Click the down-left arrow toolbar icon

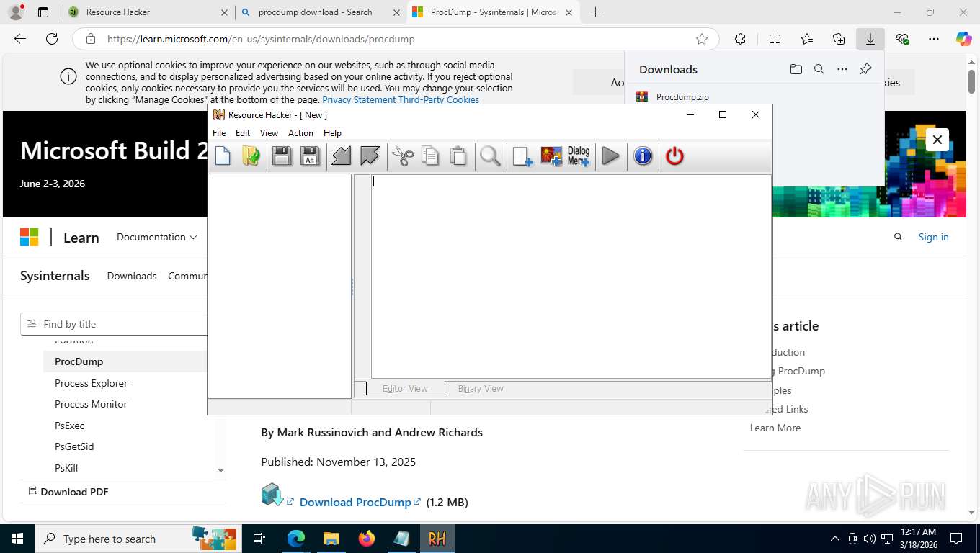point(342,156)
